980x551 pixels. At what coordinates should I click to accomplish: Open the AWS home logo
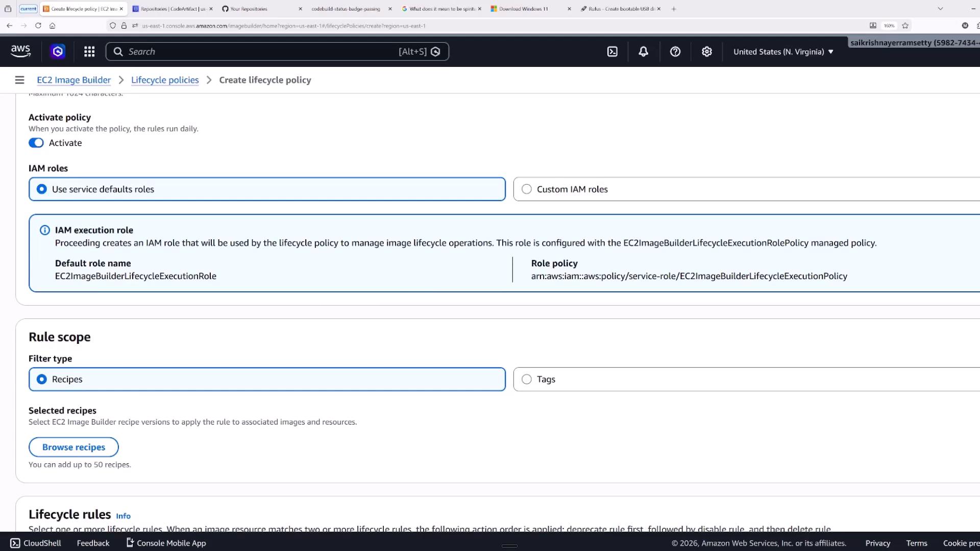point(20,51)
